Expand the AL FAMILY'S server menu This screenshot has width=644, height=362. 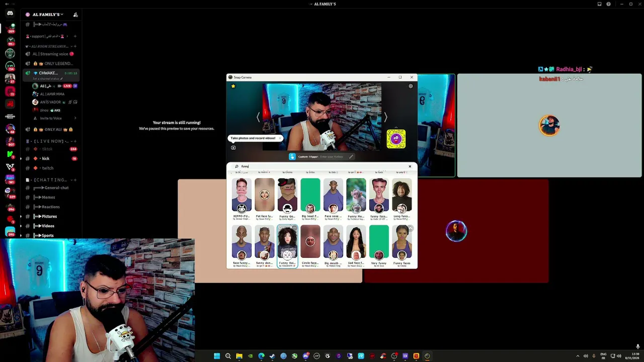(48, 15)
